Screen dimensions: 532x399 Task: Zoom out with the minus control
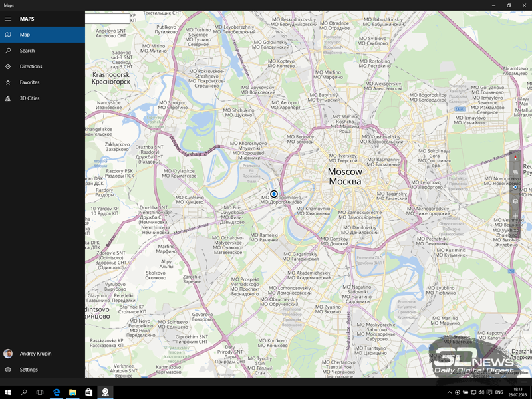click(x=515, y=231)
